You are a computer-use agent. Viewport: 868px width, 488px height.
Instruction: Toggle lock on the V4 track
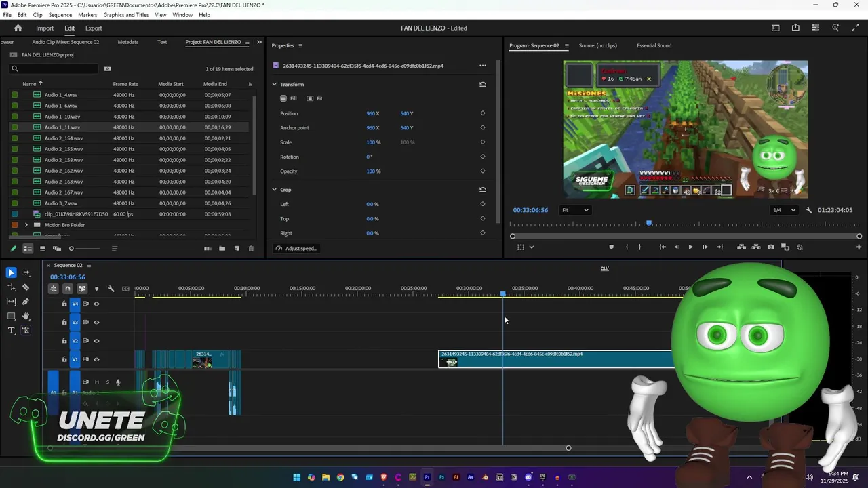pyautogui.click(x=64, y=304)
